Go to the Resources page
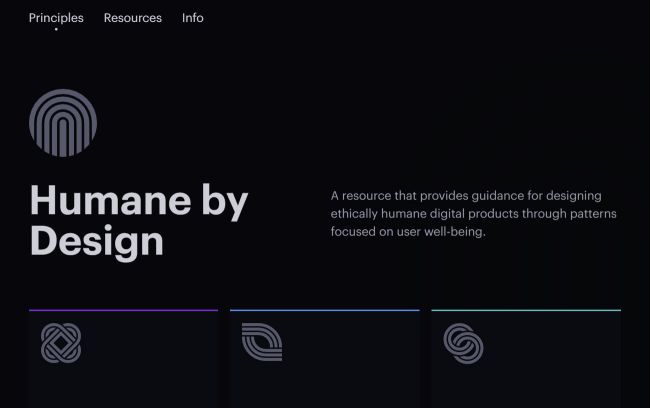 point(132,18)
